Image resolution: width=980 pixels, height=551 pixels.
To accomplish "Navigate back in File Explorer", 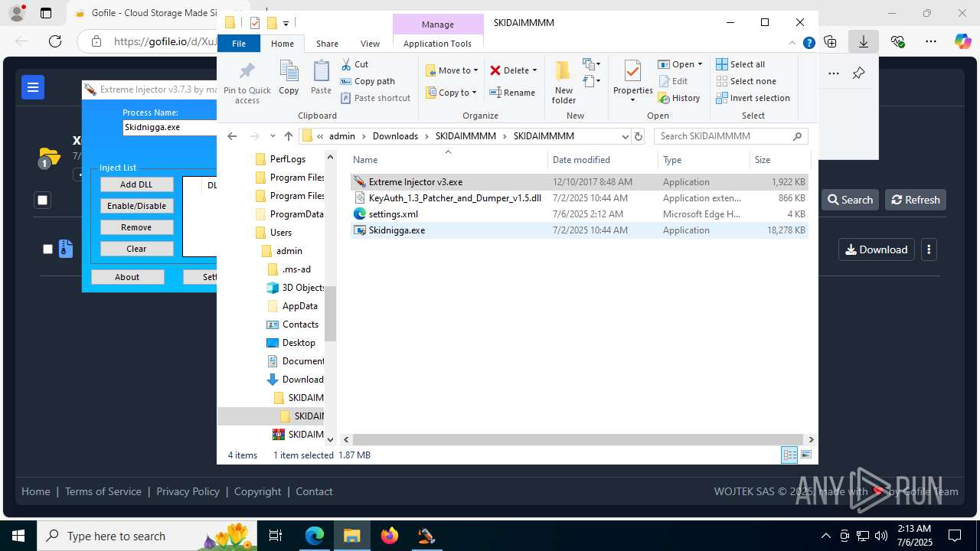I will point(232,136).
